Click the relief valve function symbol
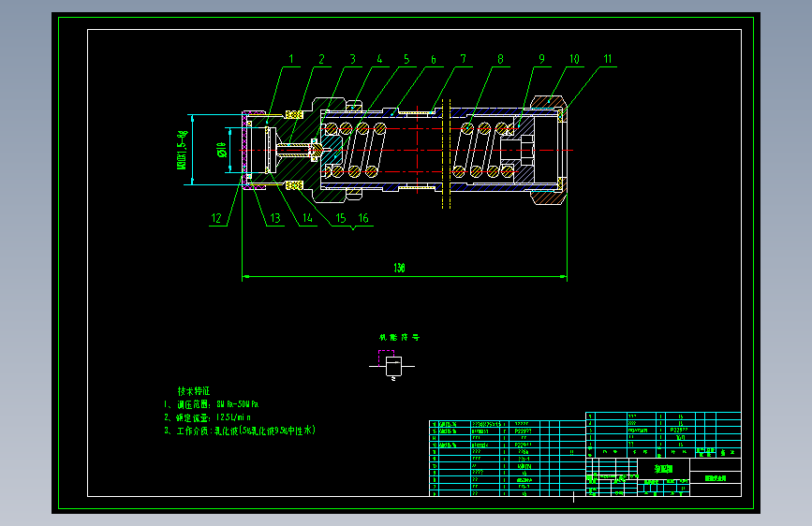Screen dimensions: 812x526 (392, 366)
